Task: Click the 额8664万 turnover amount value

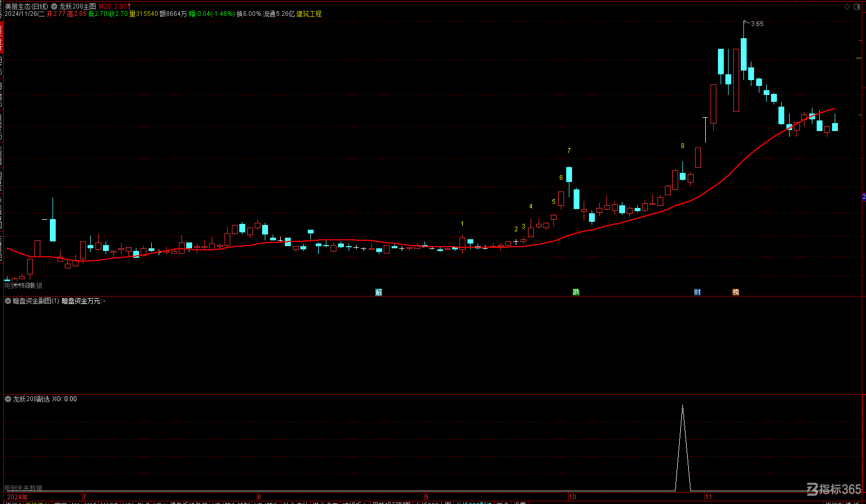Action: point(174,14)
